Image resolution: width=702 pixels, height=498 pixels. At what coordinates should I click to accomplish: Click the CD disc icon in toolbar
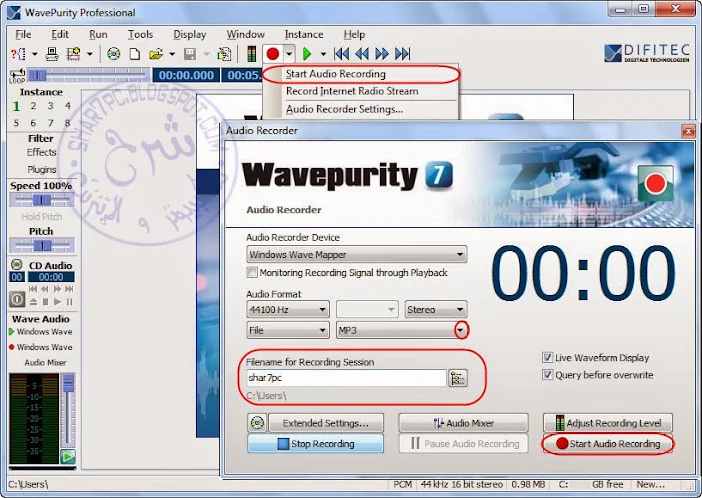point(114,54)
